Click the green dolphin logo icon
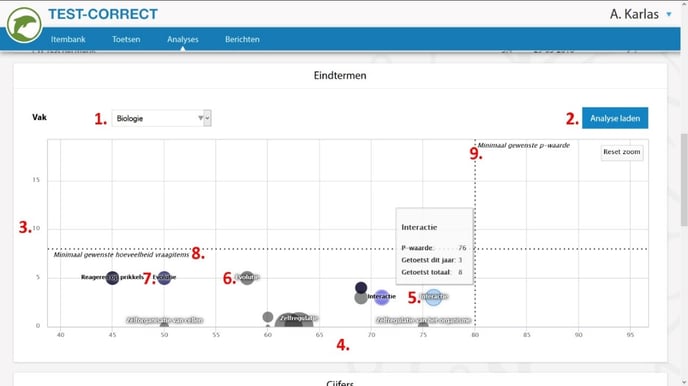688x386 pixels. (x=24, y=25)
